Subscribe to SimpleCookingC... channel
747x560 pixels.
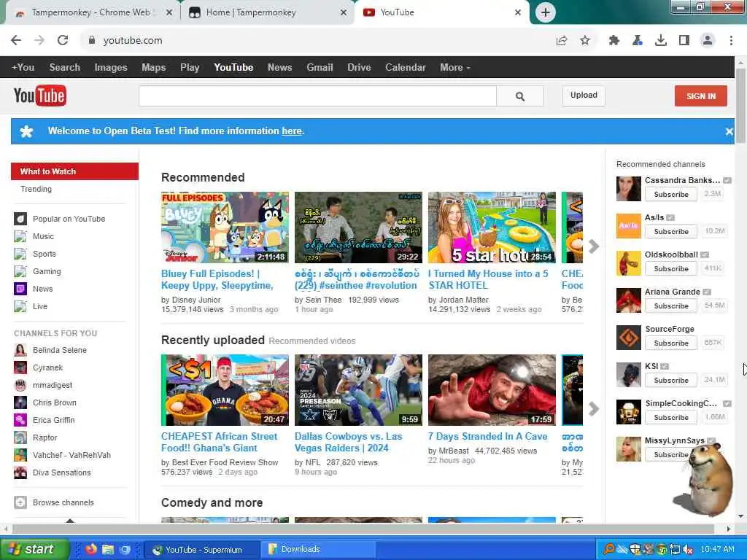pyautogui.click(x=671, y=417)
